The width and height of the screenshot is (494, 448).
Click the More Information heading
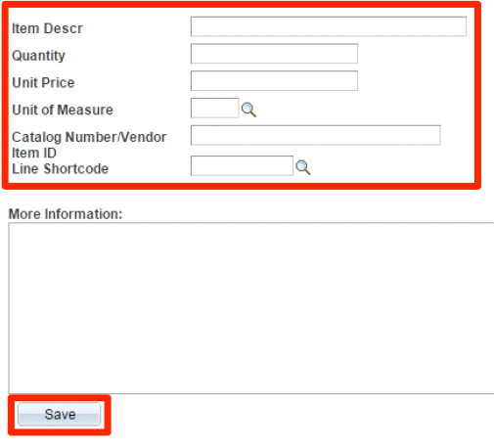pyautogui.click(x=66, y=214)
